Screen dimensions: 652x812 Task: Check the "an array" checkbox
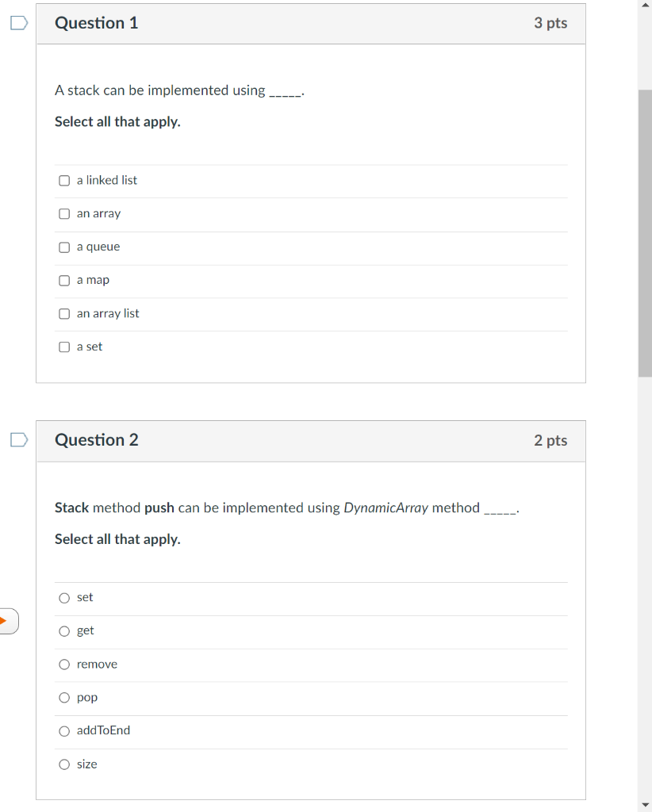pos(64,214)
